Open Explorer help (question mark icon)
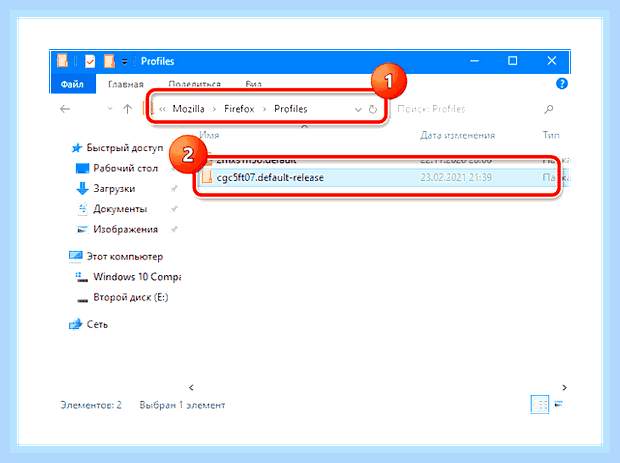 coord(561,84)
